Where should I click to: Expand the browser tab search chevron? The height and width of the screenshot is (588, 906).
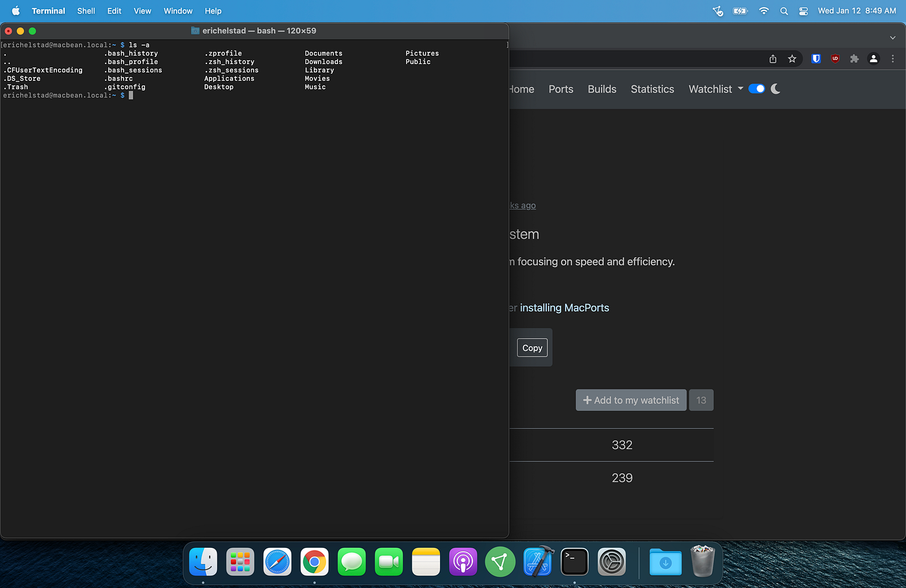[x=893, y=38]
